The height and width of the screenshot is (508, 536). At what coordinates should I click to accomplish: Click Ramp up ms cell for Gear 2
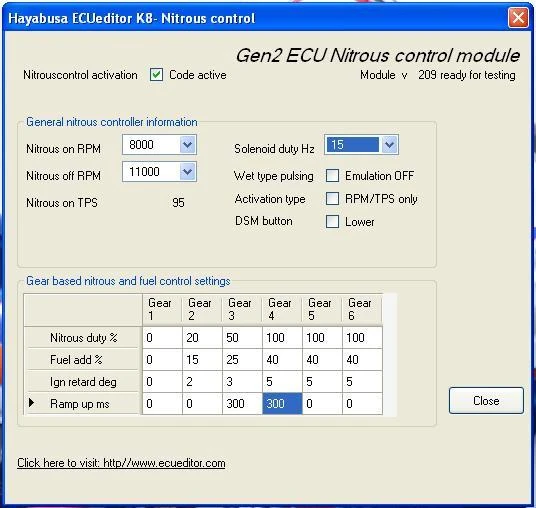tap(202, 404)
